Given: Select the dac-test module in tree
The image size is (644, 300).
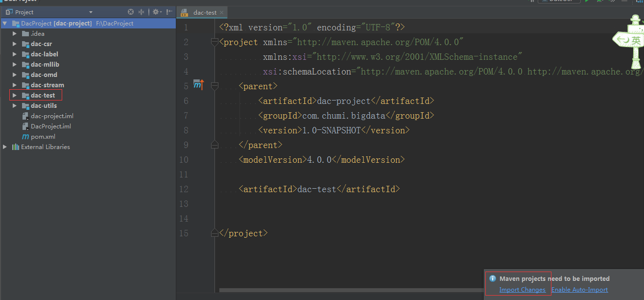Looking at the screenshot, I should click(43, 96).
